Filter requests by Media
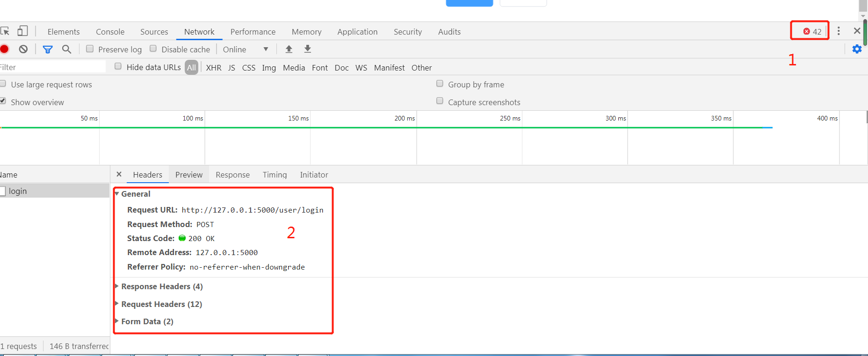Image resolution: width=868 pixels, height=356 pixels. click(x=294, y=68)
